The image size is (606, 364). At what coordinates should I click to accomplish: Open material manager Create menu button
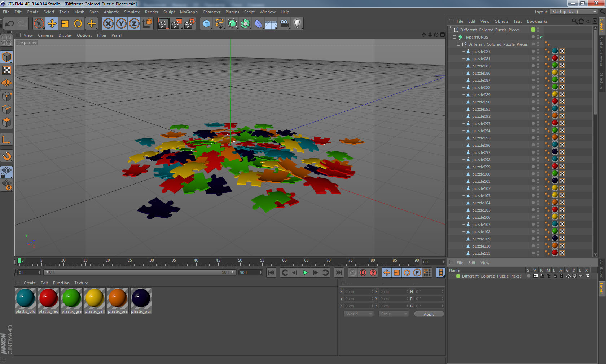(x=30, y=283)
